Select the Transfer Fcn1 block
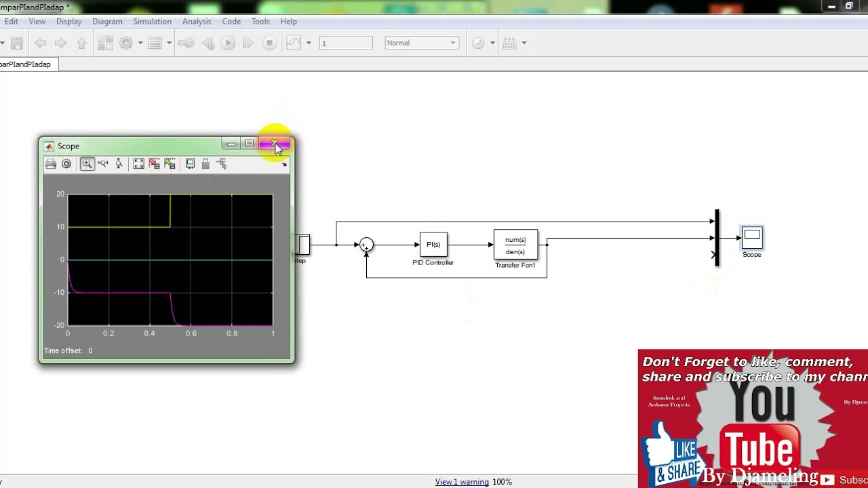This screenshot has width=868, height=488. 515,245
